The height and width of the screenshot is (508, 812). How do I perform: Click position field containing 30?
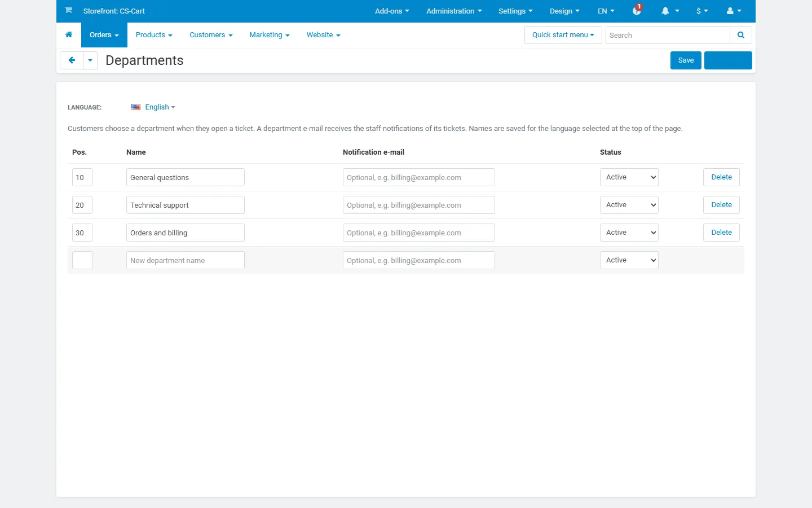pyautogui.click(x=82, y=233)
